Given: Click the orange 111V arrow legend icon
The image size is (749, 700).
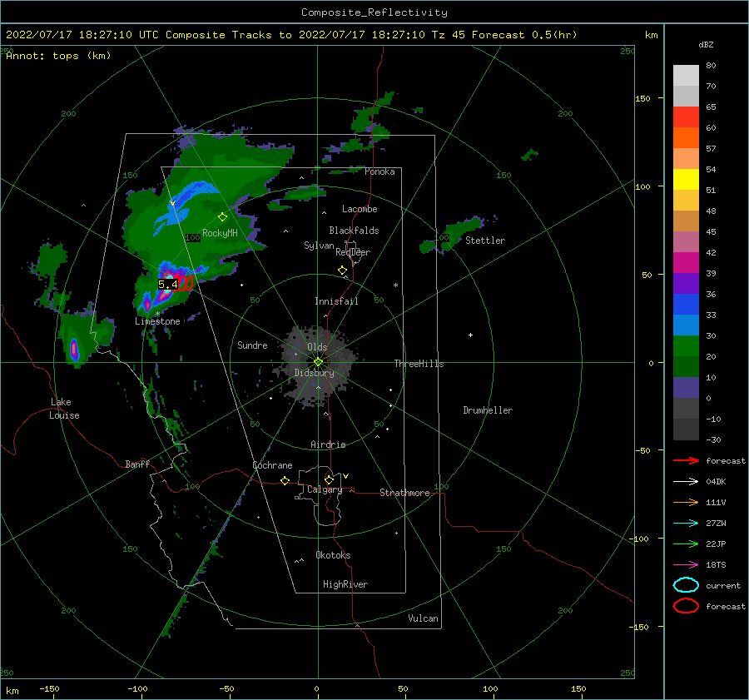Looking at the screenshot, I should 686,502.
